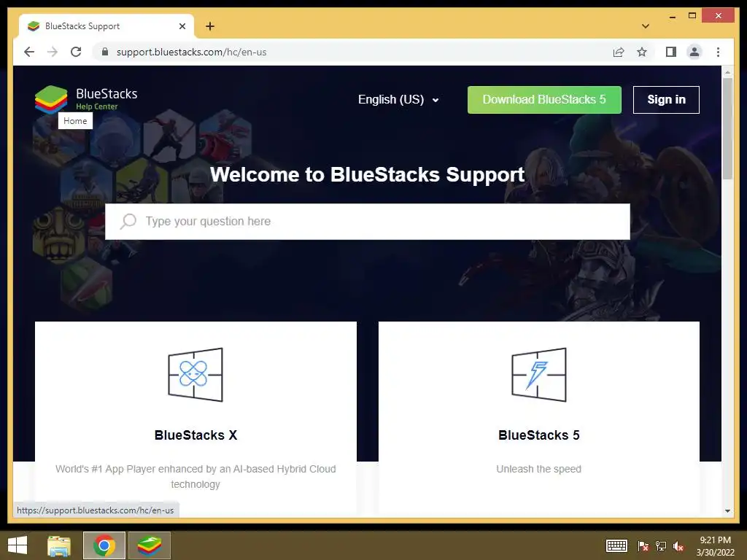The height and width of the screenshot is (560, 747).
Task: Open the BlueStacks 5 heading link
Action: tap(539, 435)
